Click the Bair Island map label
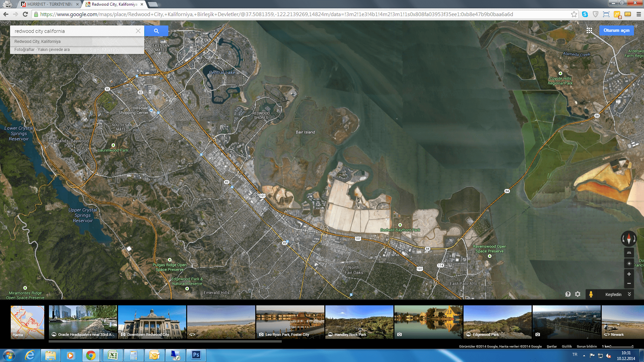 pyautogui.click(x=305, y=132)
